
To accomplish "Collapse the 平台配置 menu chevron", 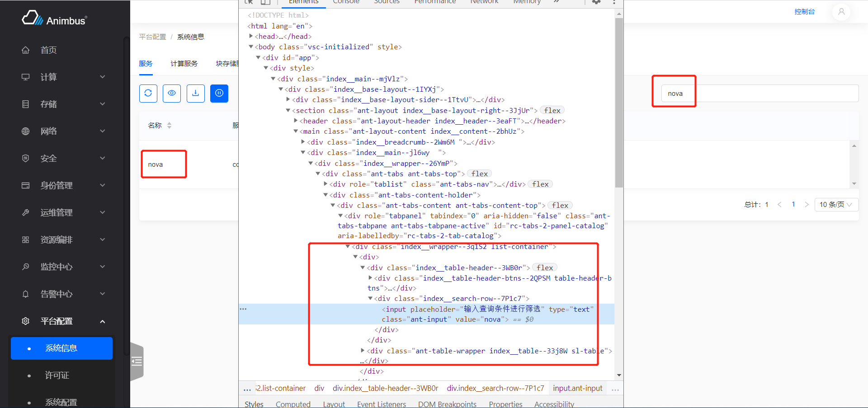I will coord(103,321).
